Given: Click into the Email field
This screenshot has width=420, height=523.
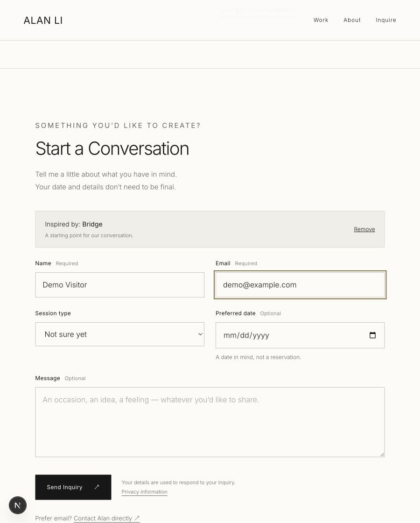Looking at the screenshot, I should (x=300, y=285).
